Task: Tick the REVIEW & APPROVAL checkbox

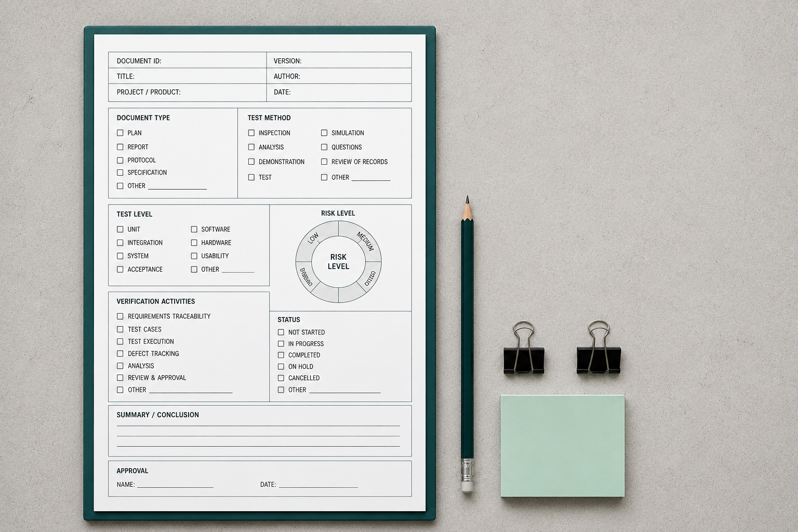Action: coord(120,378)
